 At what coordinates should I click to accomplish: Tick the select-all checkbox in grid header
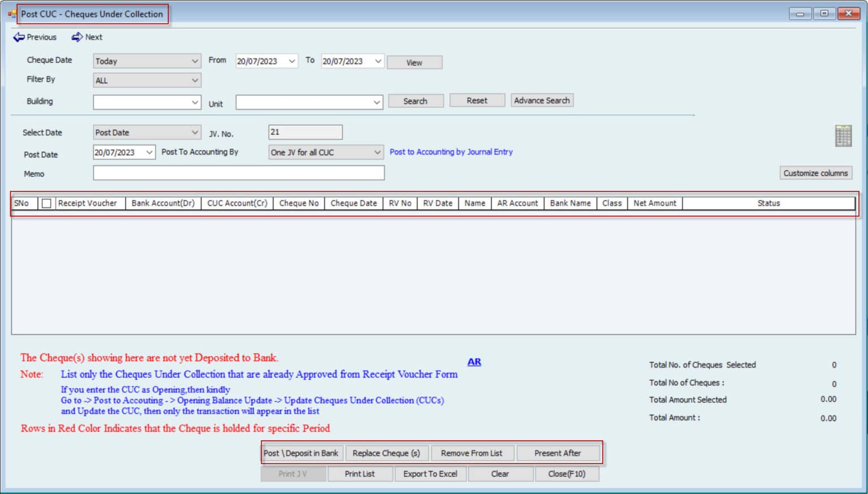(x=46, y=204)
